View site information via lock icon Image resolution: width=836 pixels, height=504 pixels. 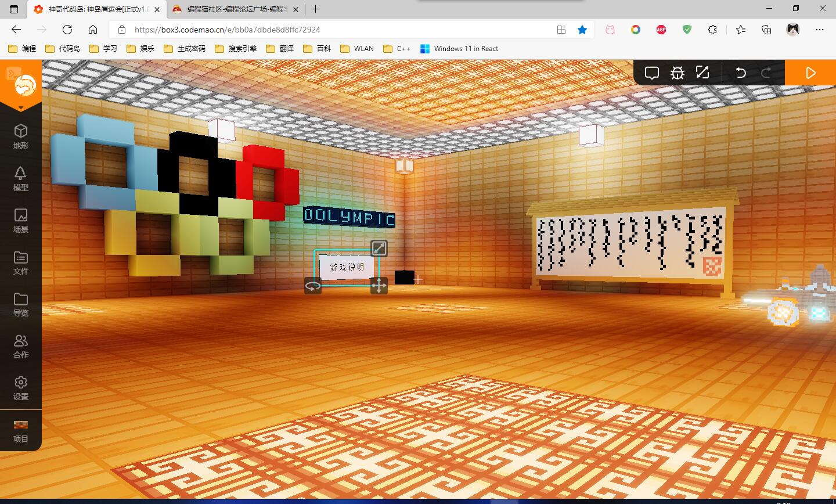(x=121, y=30)
